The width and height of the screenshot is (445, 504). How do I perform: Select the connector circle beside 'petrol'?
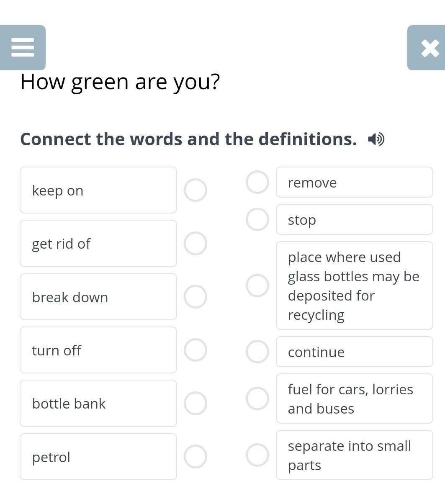(195, 456)
